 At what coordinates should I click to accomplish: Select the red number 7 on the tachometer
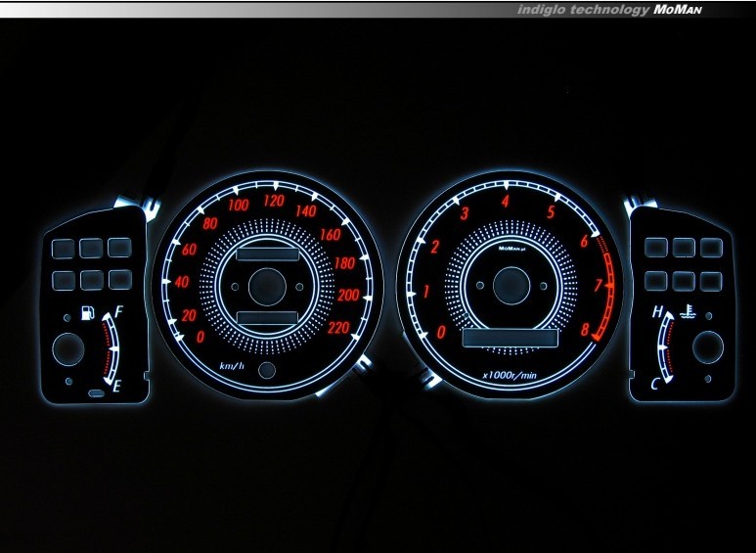point(598,287)
